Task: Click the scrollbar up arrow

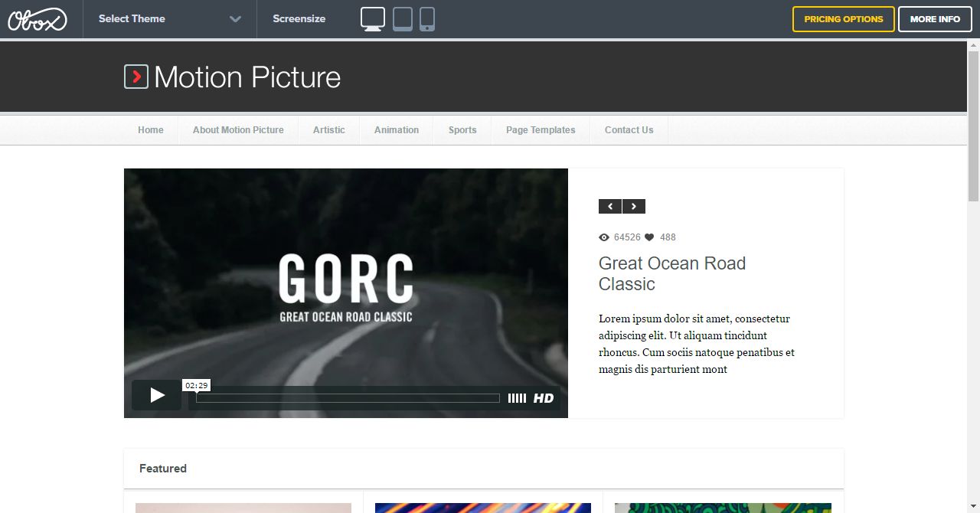Action: pos(973,44)
